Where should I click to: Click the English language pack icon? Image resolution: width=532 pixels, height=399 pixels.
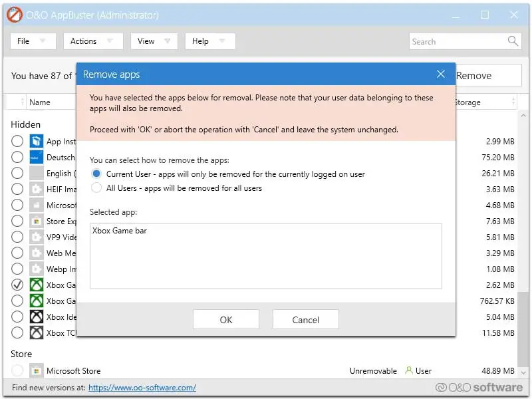click(37, 173)
